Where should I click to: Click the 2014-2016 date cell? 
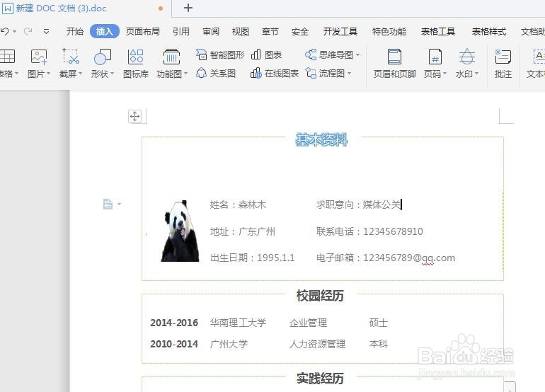tap(174, 323)
